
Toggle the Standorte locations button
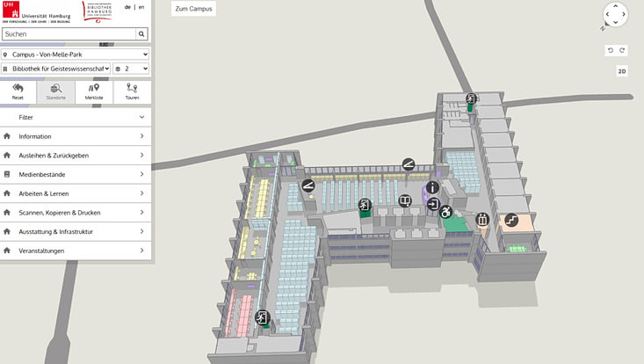coord(56,91)
